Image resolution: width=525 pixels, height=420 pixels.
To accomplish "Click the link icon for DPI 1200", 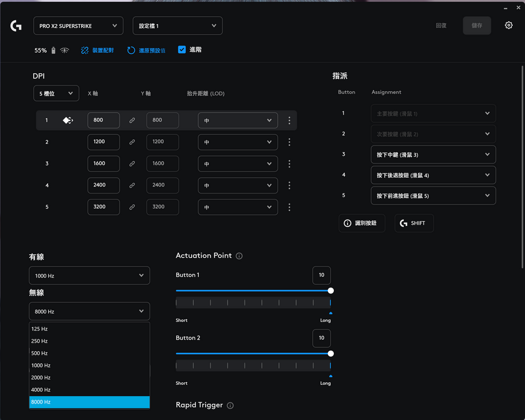I will [x=132, y=142].
